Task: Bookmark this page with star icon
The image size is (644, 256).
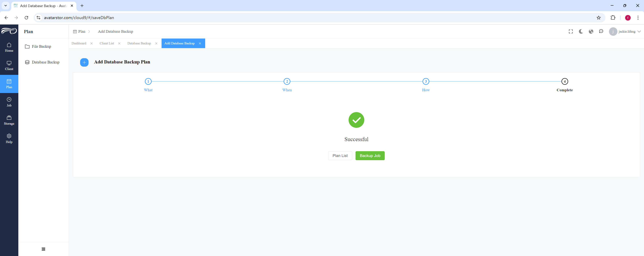Action: (599, 18)
